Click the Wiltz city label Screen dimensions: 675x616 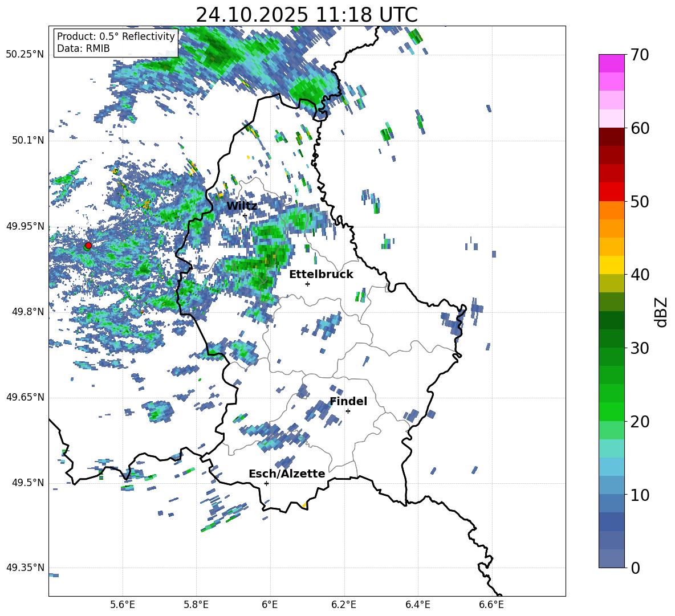tap(242, 206)
